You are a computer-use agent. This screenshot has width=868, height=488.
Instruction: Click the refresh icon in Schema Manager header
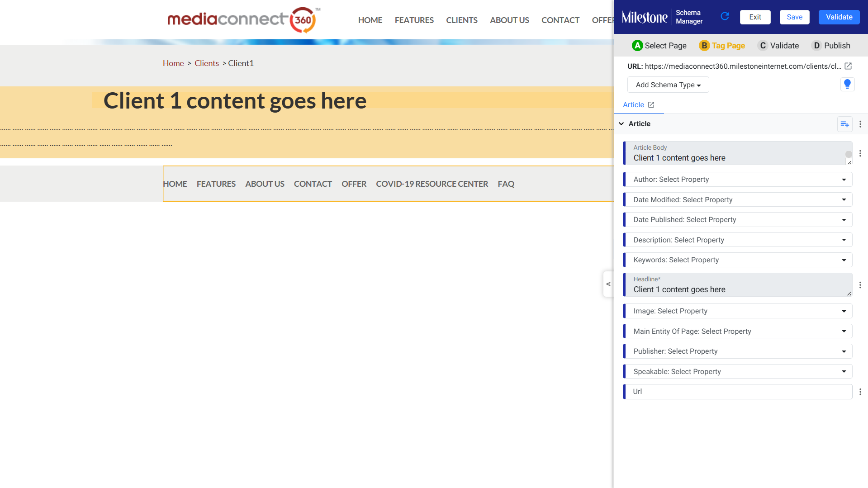[x=725, y=17]
